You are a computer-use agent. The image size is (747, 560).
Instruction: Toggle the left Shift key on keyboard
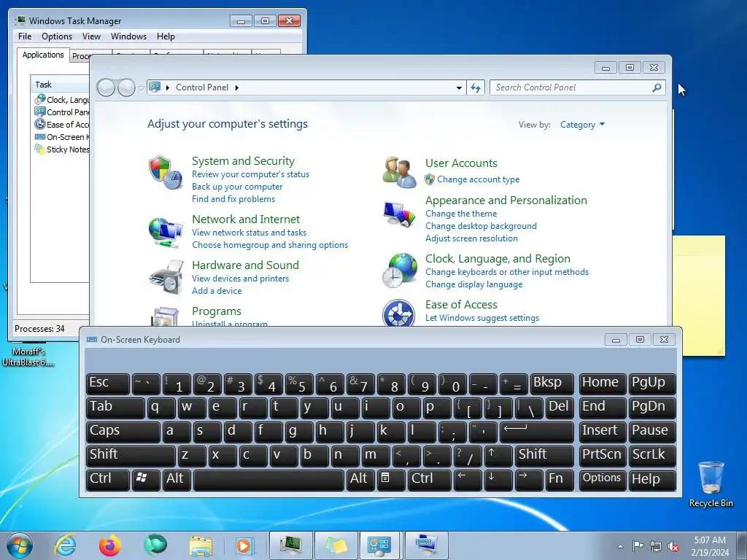131,455
